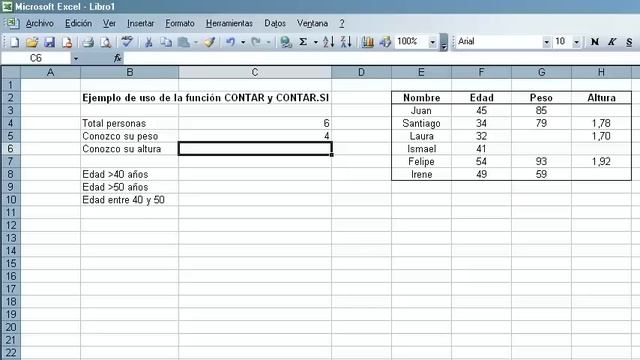Screen dimensions: 640x360
Task: Open the Chart Wizard icon
Action: (x=368, y=42)
